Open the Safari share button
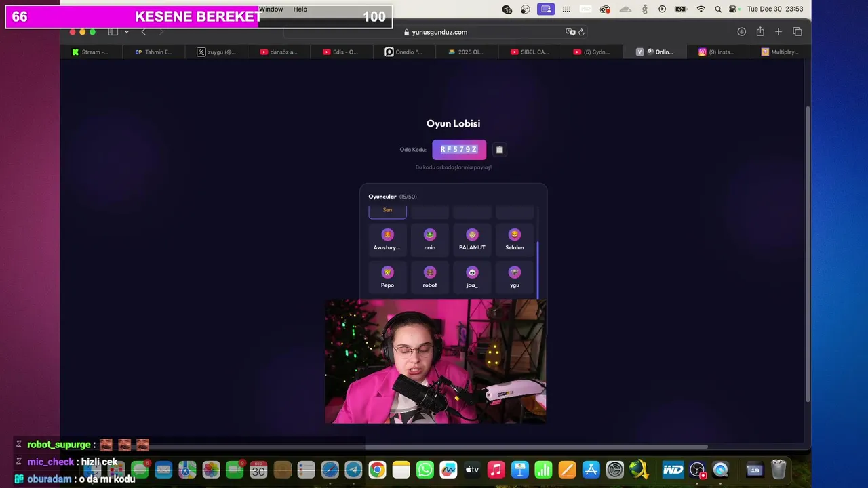The height and width of the screenshot is (488, 868). (760, 32)
